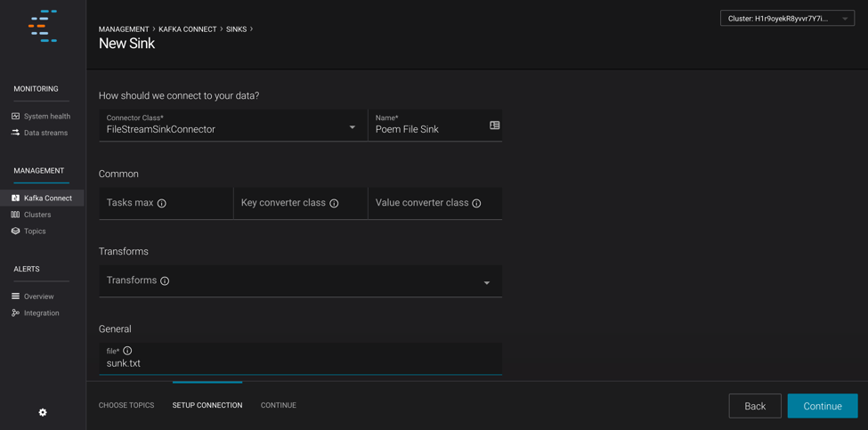
Task: Click the file input field with sunk.txt
Action: tap(300, 363)
